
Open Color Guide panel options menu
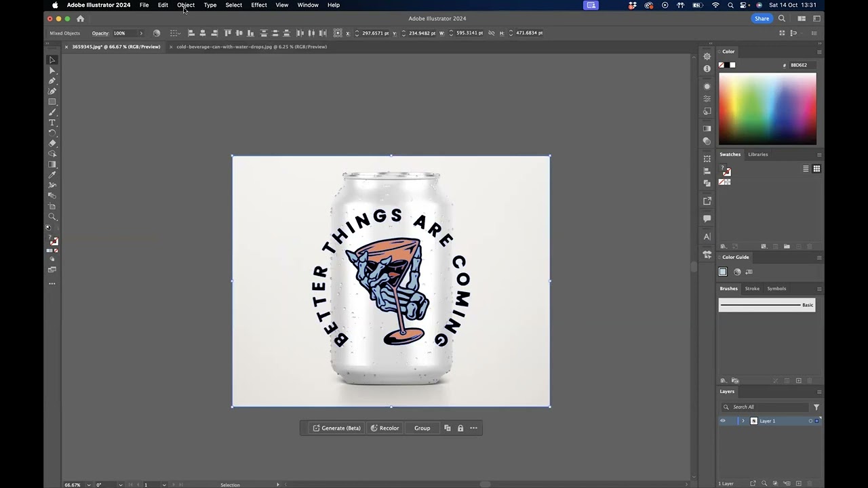[819, 258]
